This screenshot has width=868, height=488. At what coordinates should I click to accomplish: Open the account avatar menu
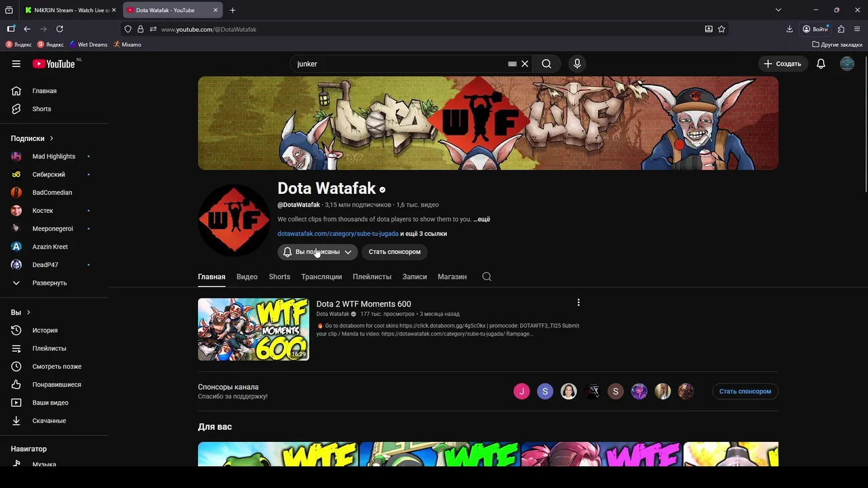click(x=847, y=64)
